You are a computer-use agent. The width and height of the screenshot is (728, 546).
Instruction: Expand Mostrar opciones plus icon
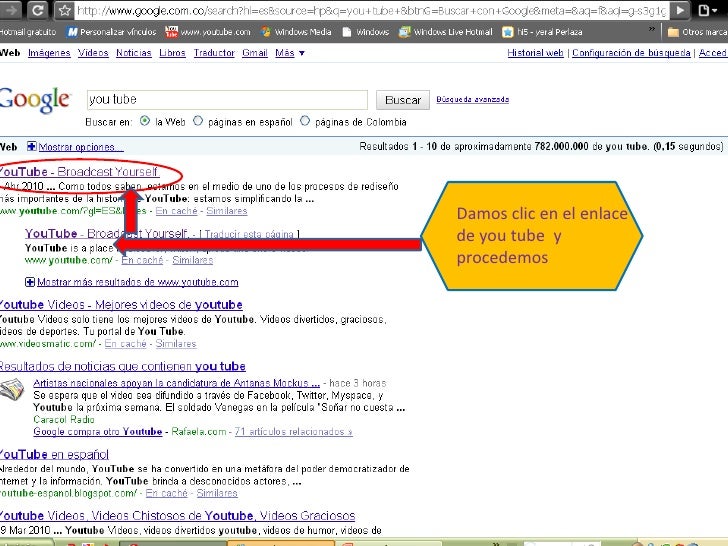pyautogui.click(x=32, y=147)
